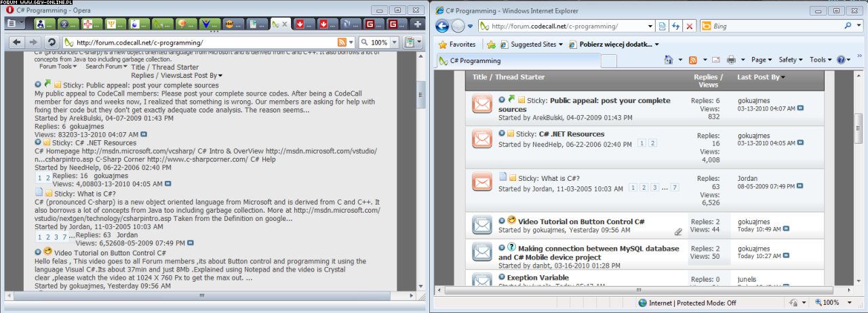Open 'Public appeal: post your complete sources' in IE
The width and height of the screenshot is (868, 313).
(584, 104)
